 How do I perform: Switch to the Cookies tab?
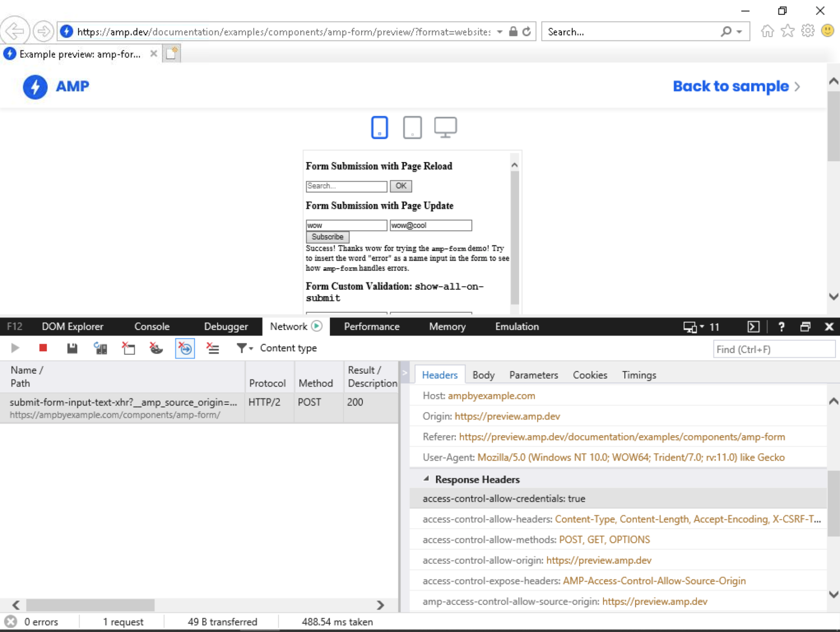590,375
